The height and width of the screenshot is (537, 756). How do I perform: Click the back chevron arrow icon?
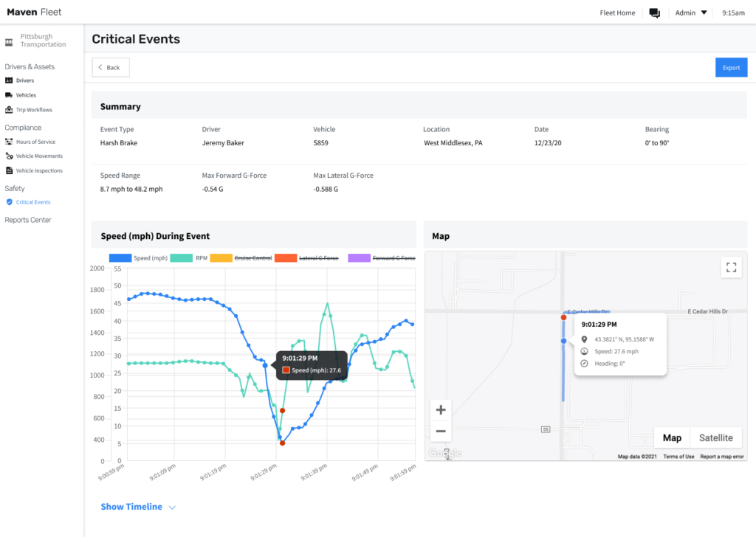[100, 67]
